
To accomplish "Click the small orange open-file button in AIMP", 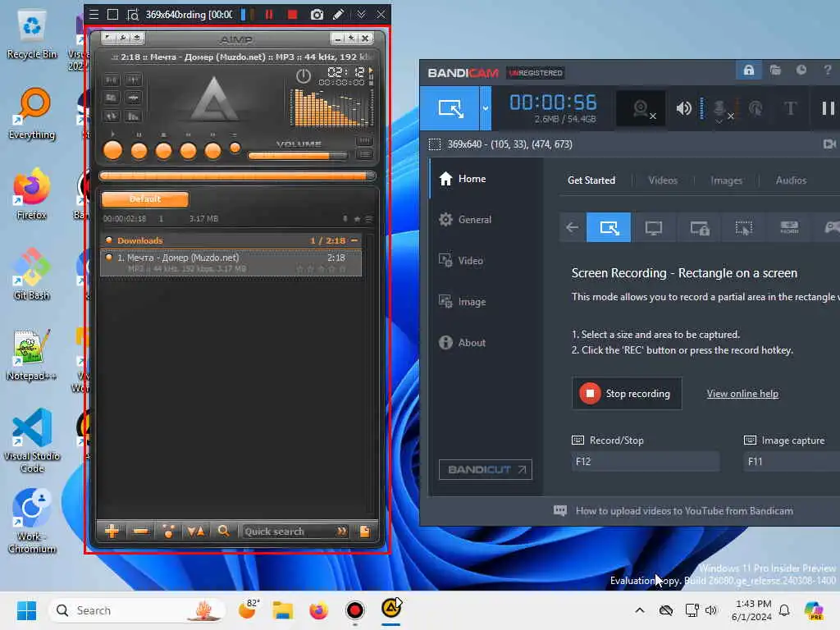I will point(235,148).
